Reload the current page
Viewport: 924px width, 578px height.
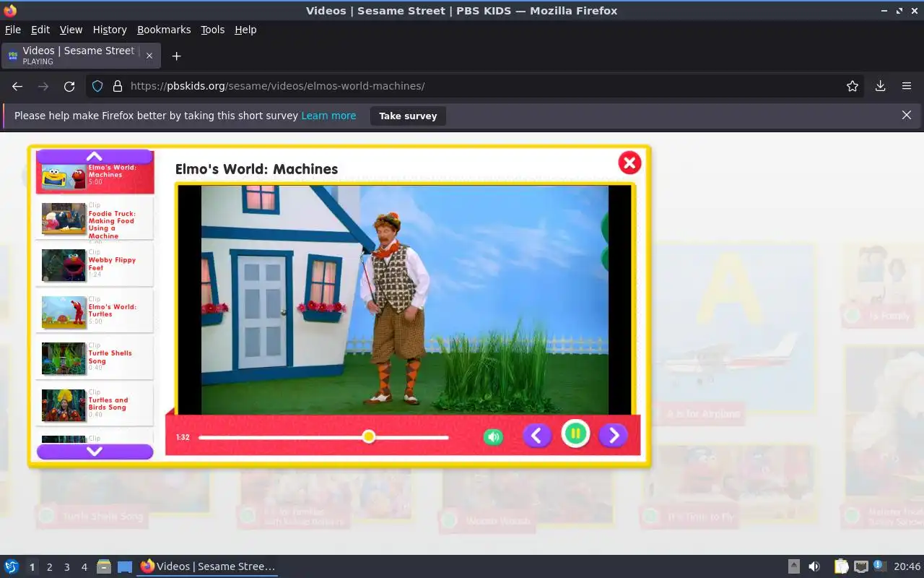pos(69,86)
